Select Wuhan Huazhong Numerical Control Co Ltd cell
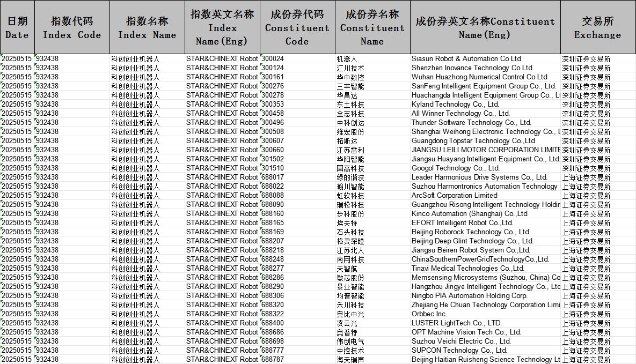Screen dimensions: 636x364 point(485,77)
